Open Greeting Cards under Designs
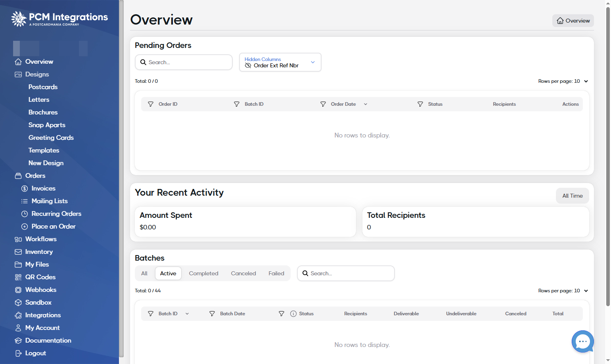 [x=51, y=138]
